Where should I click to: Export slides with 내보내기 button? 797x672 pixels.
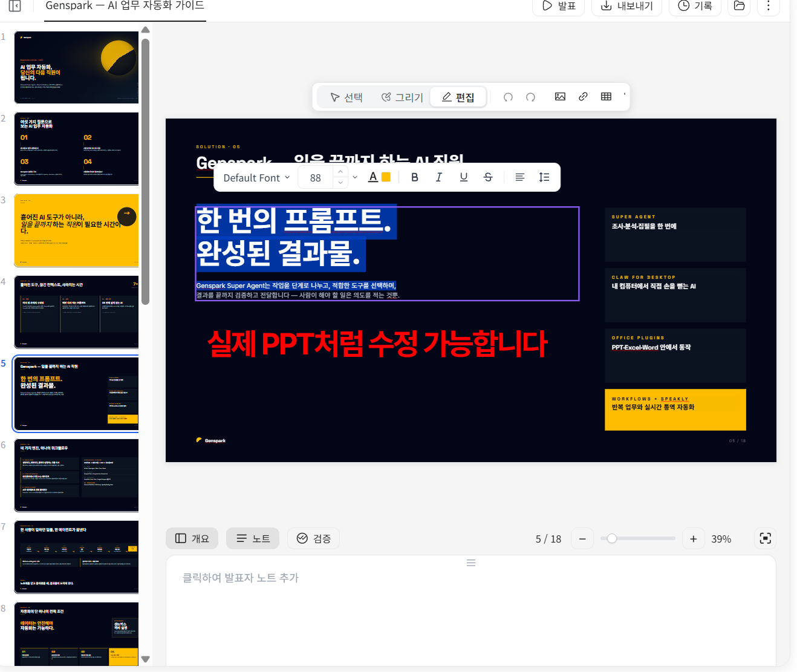click(626, 6)
